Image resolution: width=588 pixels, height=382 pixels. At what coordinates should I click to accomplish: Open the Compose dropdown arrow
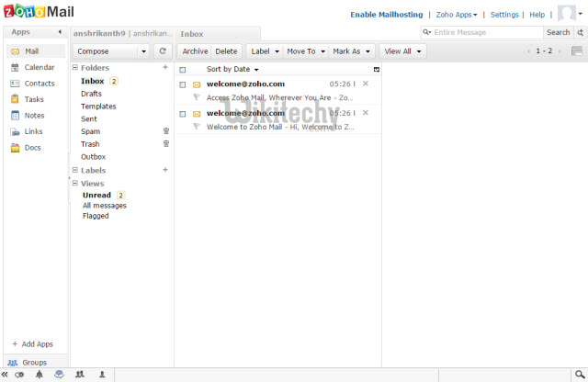[143, 51]
